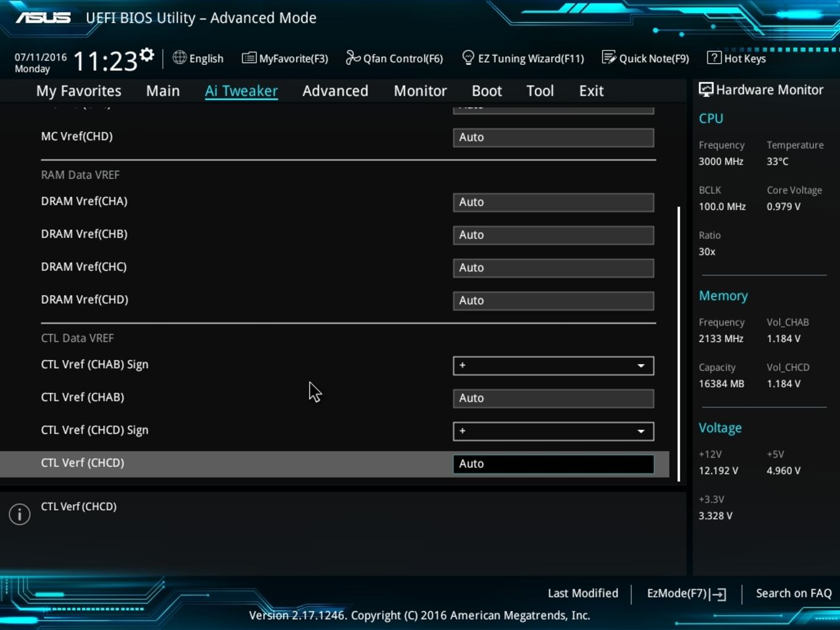Click the 12.192 V reading
Screen dimensions: 840x630
[x=718, y=471]
